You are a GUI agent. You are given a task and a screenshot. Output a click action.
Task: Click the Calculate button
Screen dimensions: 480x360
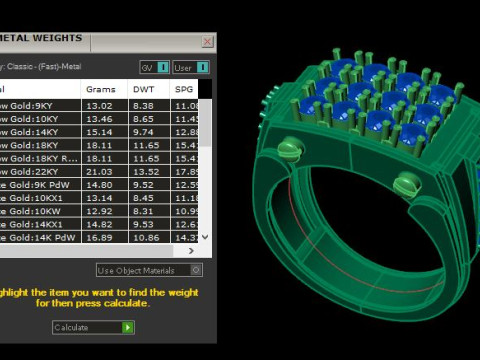pyautogui.click(x=93, y=328)
